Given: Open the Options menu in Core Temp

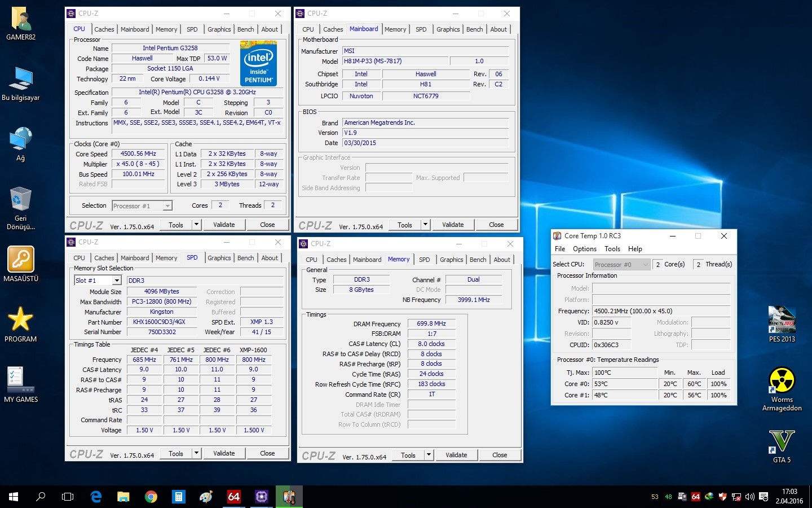Looking at the screenshot, I should point(584,249).
